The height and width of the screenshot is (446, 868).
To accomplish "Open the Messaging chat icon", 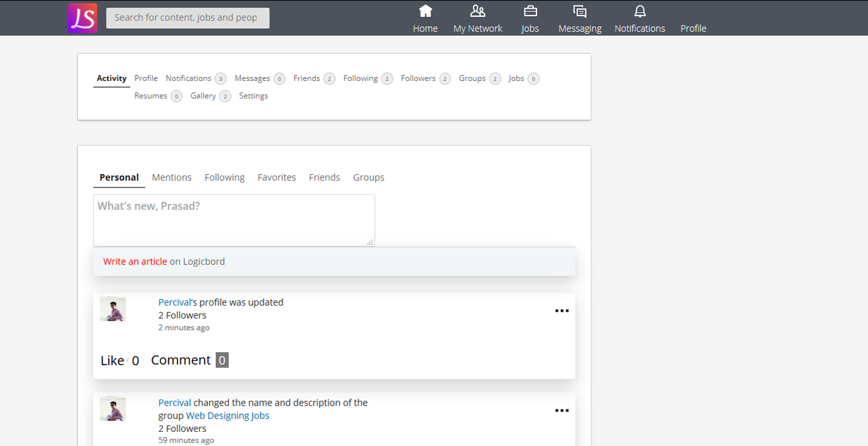I will [x=580, y=11].
